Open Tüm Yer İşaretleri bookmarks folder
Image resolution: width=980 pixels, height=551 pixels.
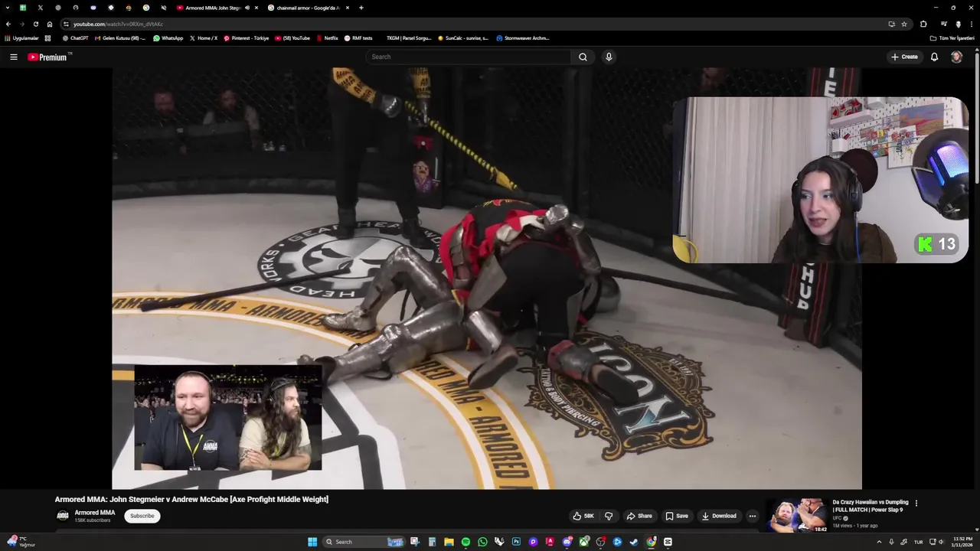[x=952, y=38]
